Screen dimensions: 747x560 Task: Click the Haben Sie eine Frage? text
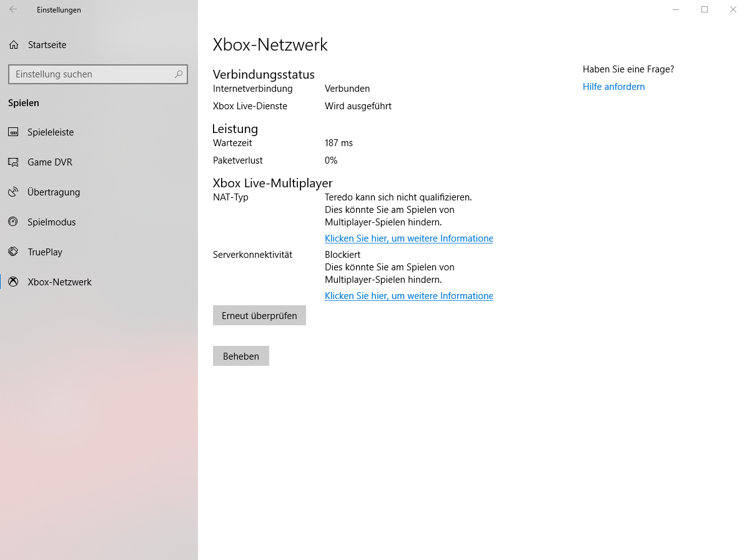click(628, 69)
